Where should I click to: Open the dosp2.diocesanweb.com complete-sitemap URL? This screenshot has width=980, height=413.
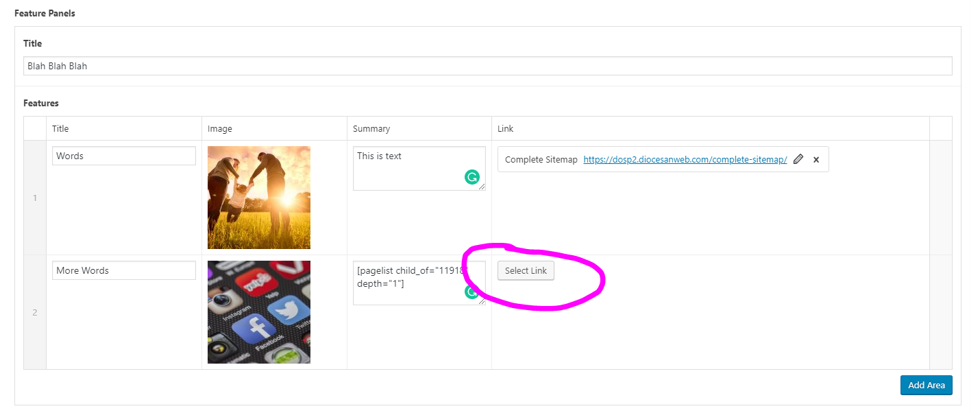coord(685,159)
